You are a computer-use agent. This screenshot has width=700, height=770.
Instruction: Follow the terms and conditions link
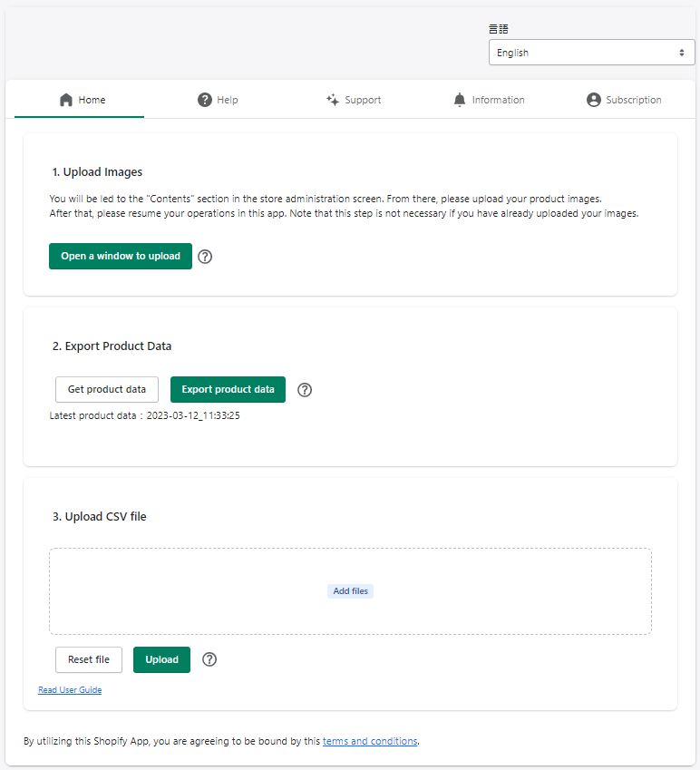pyautogui.click(x=370, y=741)
